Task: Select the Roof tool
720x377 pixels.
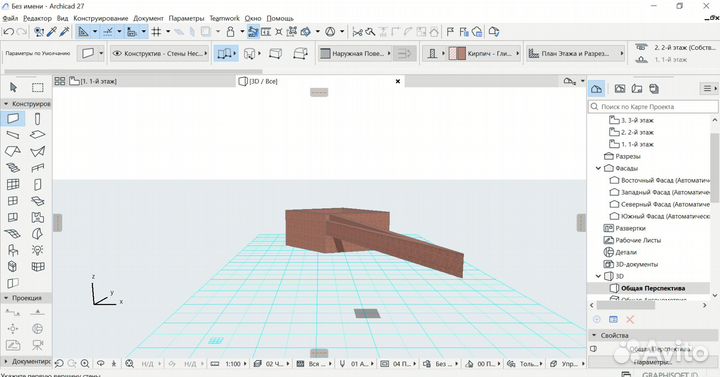Action: tap(13, 151)
